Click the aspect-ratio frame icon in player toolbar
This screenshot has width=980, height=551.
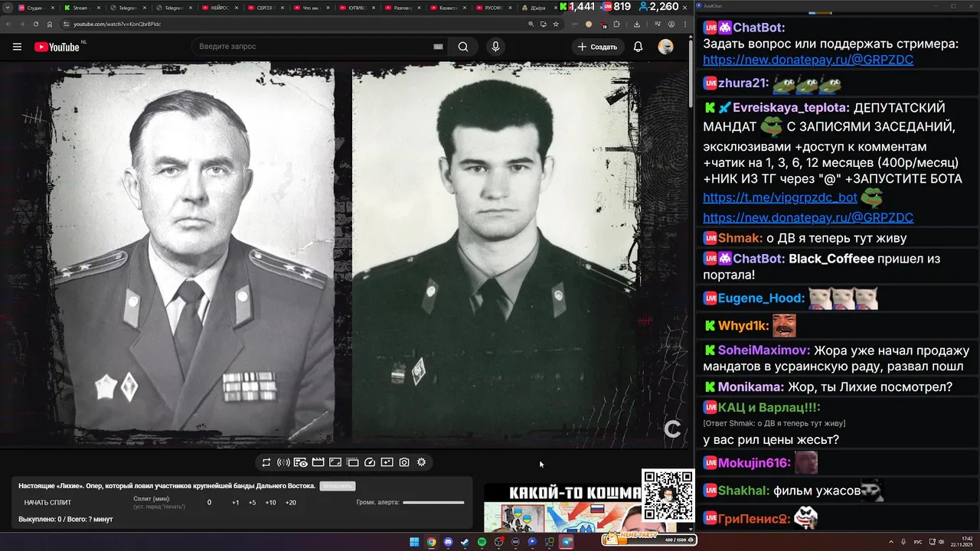(x=335, y=462)
